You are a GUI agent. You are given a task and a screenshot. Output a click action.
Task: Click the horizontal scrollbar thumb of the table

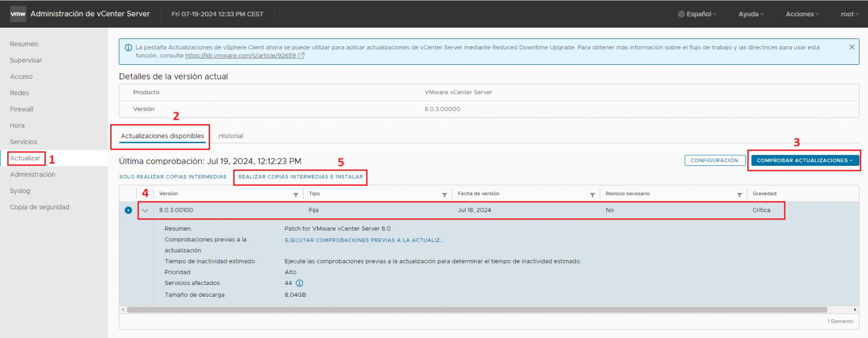click(477, 310)
